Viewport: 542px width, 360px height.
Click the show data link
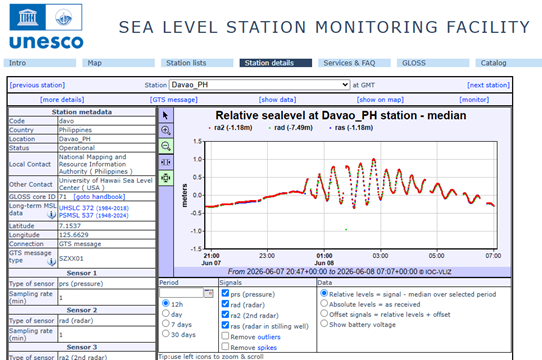[x=278, y=100]
